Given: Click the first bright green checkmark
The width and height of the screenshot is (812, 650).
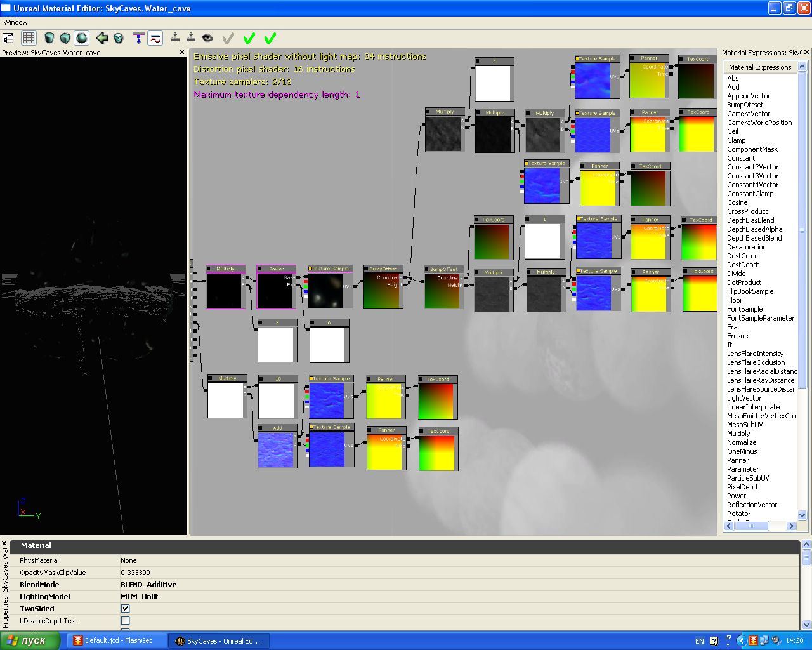Looking at the screenshot, I should point(249,38).
